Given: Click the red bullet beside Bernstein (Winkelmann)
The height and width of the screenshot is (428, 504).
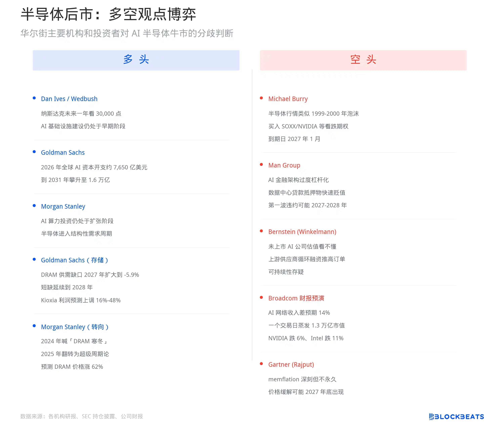Looking at the screenshot, I should pyautogui.click(x=261, y=231).
